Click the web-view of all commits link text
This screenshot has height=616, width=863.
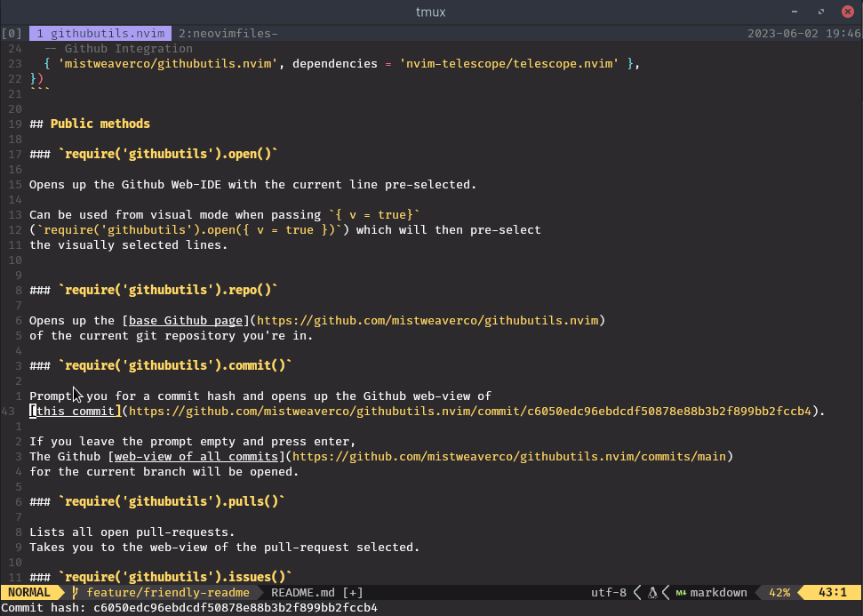point(196,456)
